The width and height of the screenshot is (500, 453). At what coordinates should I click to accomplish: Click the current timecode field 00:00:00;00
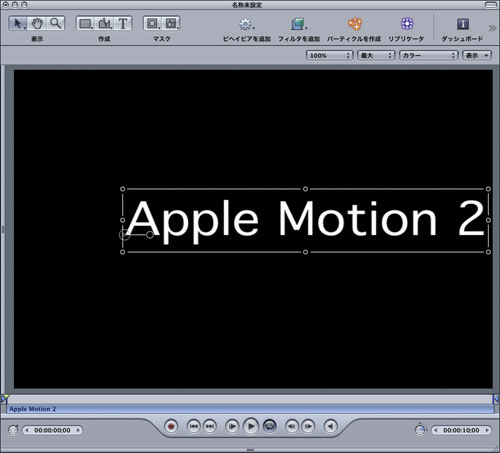[x=52, y=430]
